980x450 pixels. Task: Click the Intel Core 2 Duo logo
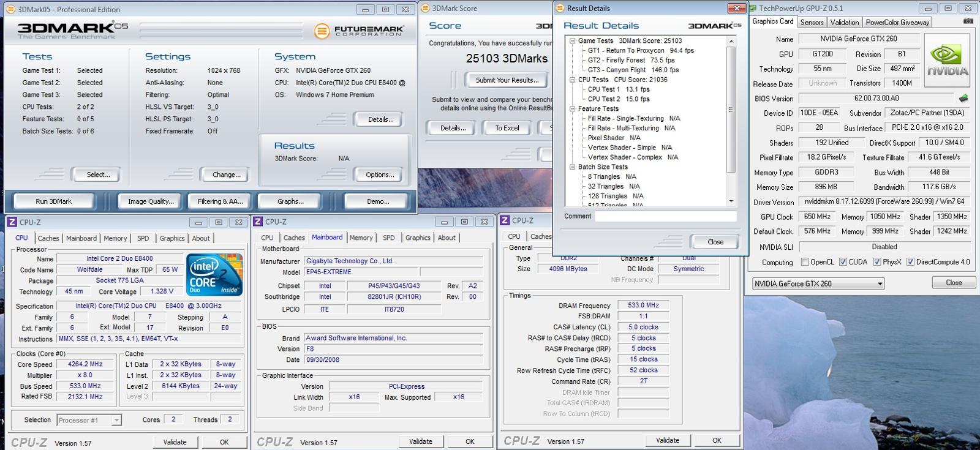(x=214, y=275)
